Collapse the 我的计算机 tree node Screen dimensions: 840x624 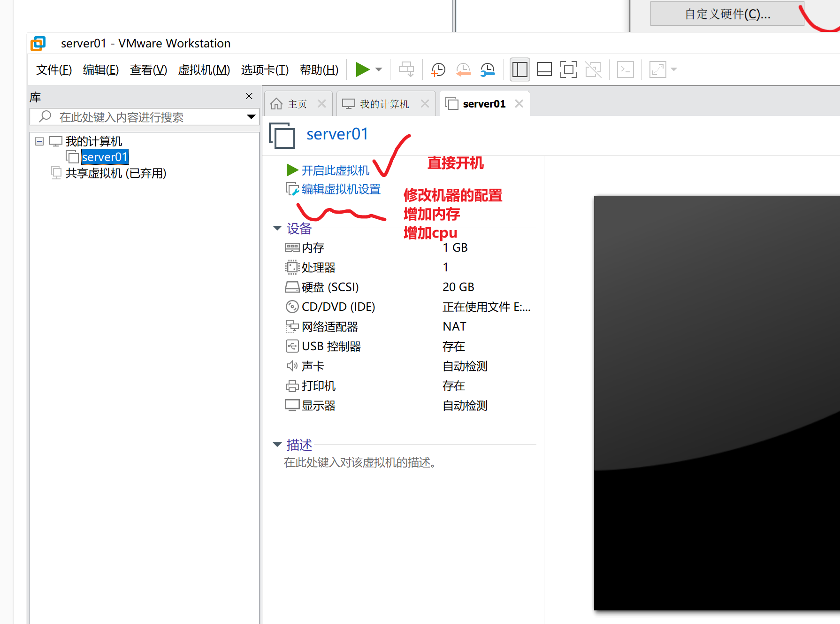coord(39,141)
